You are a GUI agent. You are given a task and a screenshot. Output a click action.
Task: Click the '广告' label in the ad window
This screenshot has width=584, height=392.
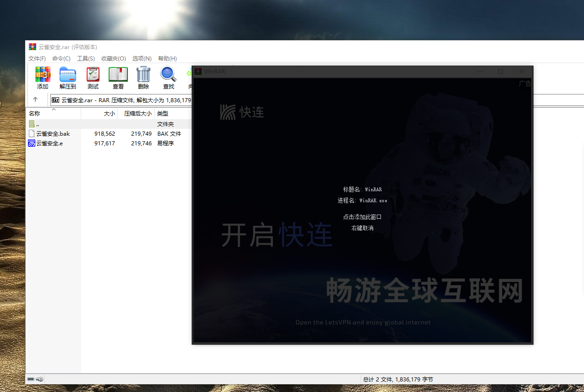(525, 83)
